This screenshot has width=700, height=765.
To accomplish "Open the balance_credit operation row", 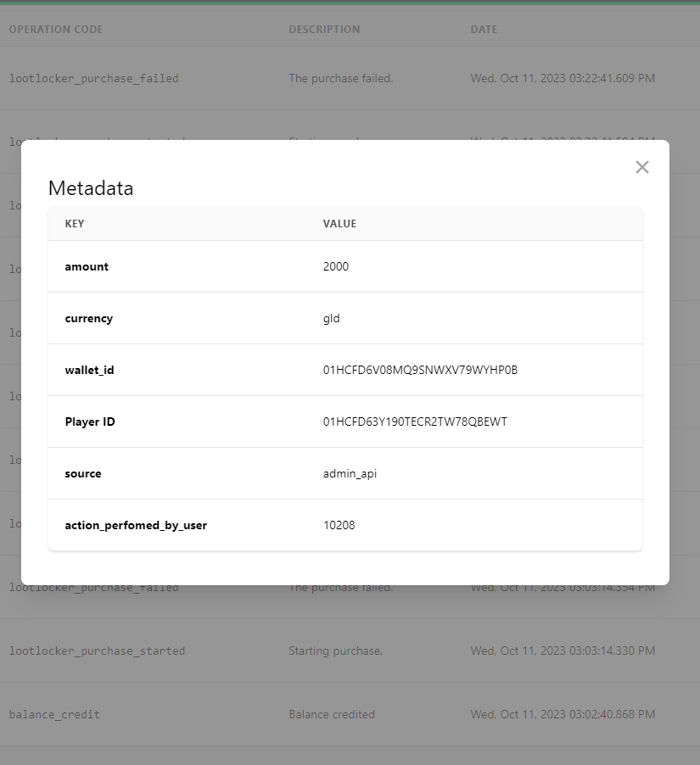I will (54, 714).
